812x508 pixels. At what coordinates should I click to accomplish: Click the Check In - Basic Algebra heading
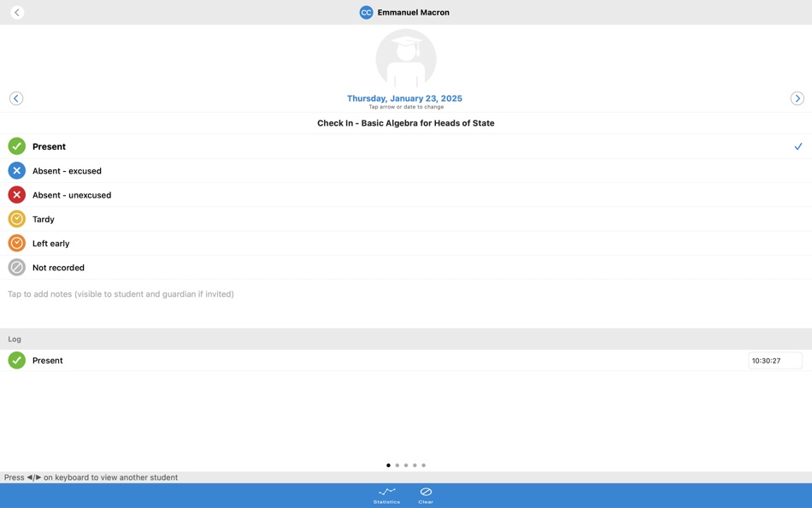coord(405,123)
